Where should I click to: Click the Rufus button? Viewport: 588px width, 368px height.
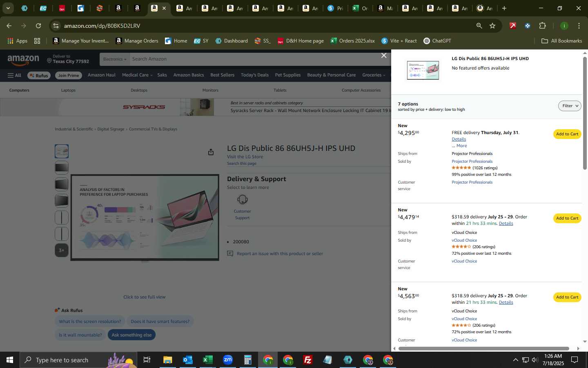[38, 75]
